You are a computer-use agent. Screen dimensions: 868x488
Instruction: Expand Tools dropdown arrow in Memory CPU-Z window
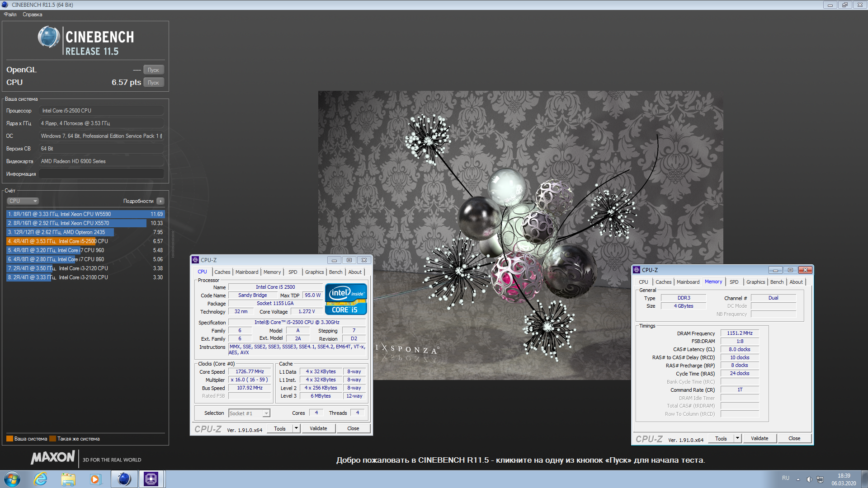(737, 438)
